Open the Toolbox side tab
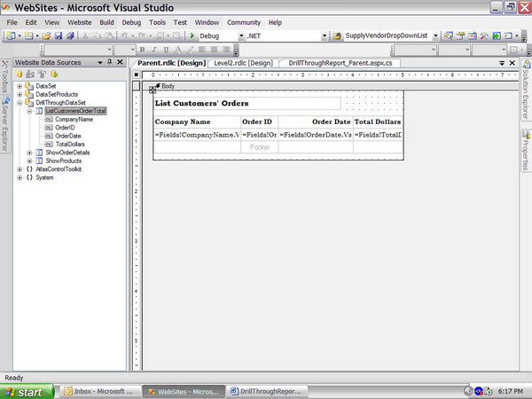 click(x=4, y=76)
